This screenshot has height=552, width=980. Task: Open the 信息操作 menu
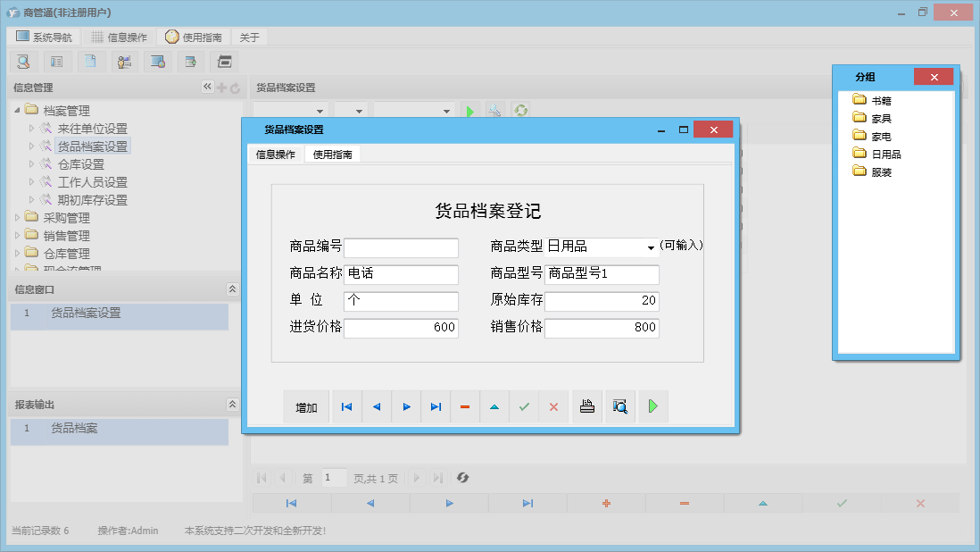pos(120,37)
